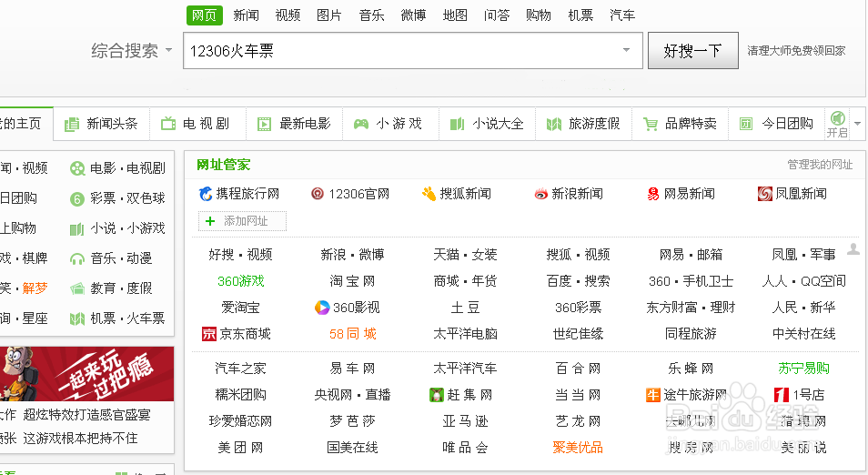Open the 天猫·女装 link
Screen dimensions: 868x475
(465, 255)
